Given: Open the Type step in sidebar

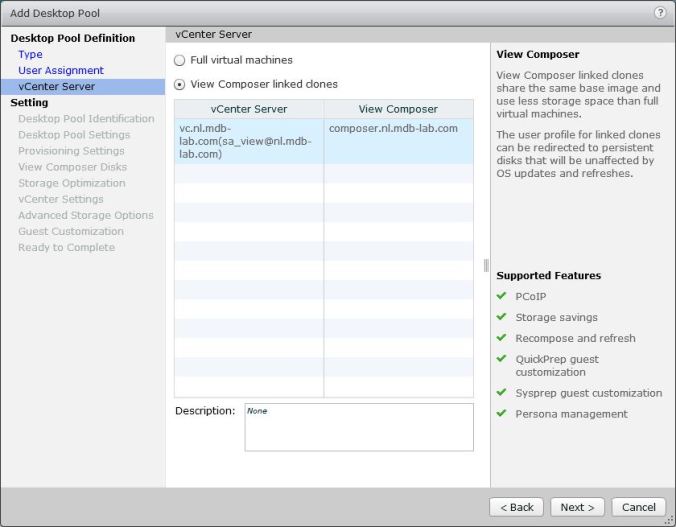Looking at the screenshot, I should pos(30,54).
